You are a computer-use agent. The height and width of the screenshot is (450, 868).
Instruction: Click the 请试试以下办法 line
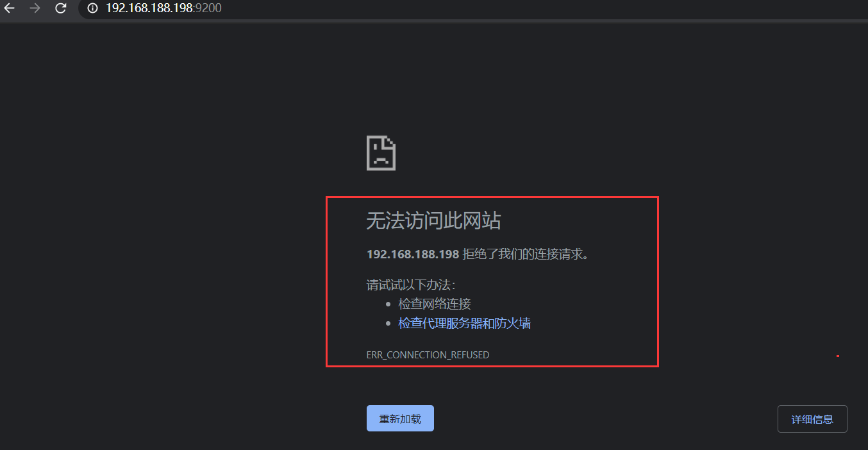pos(411,285)
